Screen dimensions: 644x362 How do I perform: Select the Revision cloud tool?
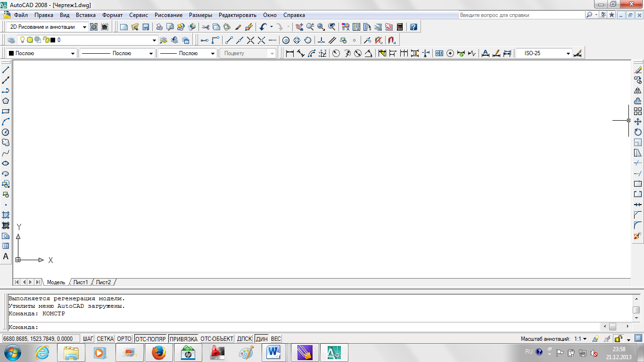(6, 142)
